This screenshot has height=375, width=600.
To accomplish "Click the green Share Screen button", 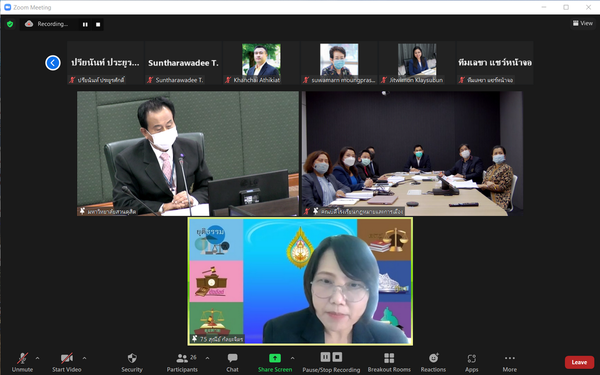I will [x=275, y=362].
